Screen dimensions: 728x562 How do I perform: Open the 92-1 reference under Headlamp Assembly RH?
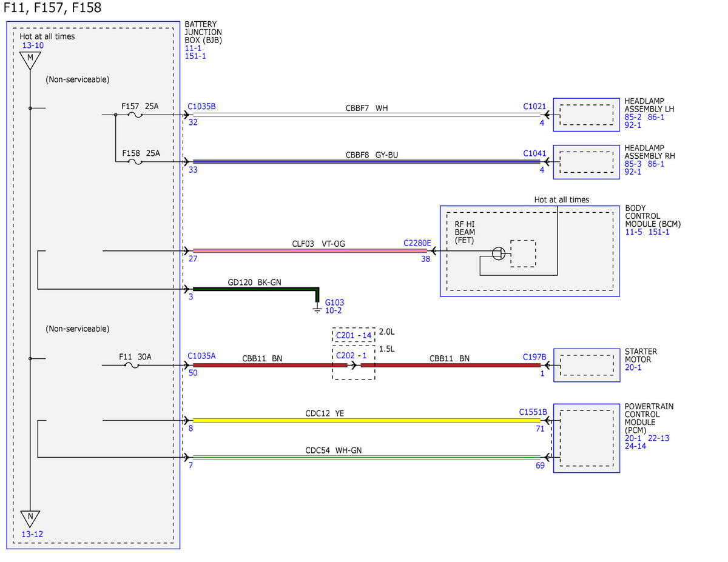pos(633,172)
